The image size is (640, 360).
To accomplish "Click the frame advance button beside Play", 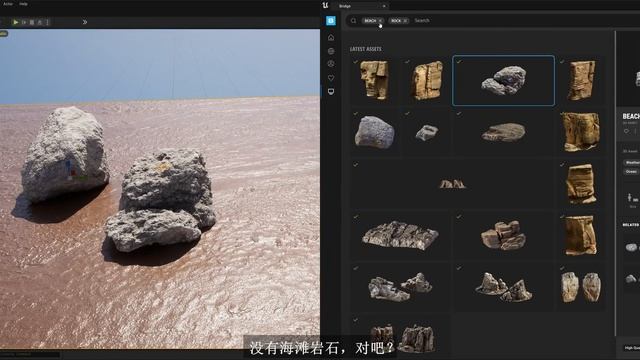I will [x=24, y=22].
